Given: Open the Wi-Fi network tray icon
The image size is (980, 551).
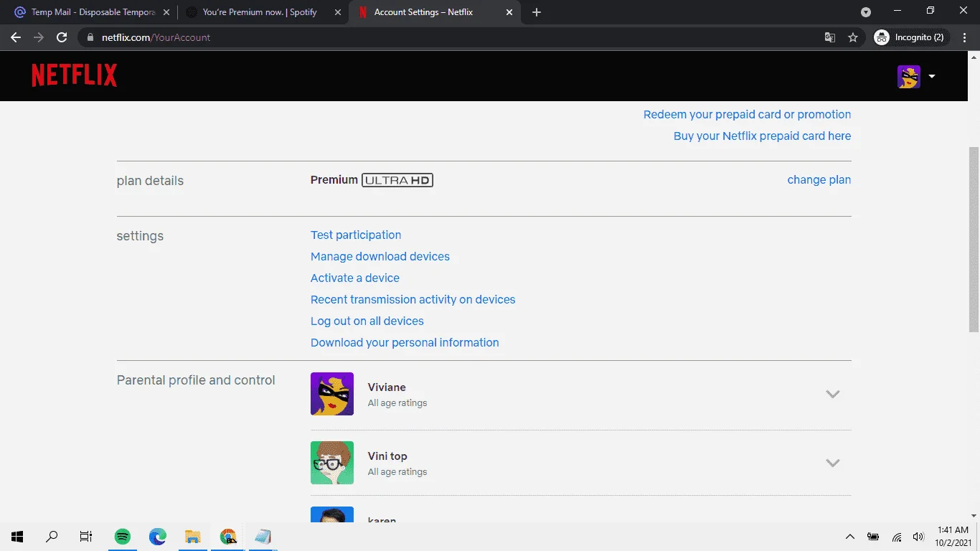Looking at the screenshot, I should point(897,537).
